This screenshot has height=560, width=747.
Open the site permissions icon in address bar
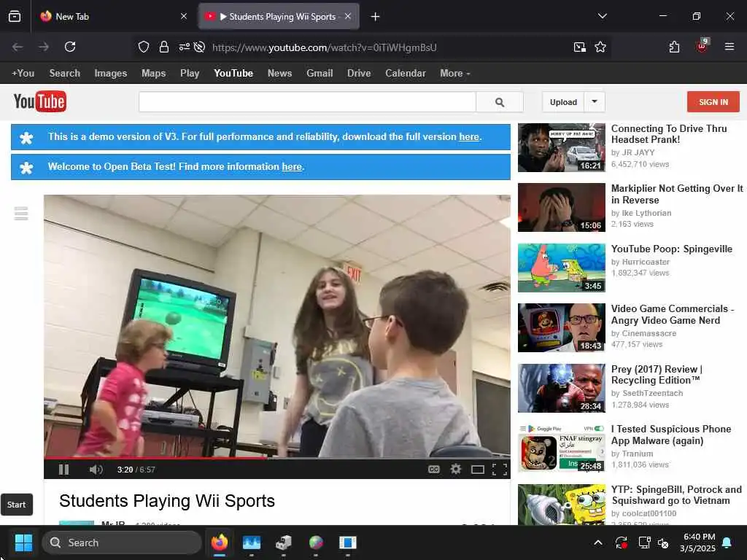tap(184, 47)
